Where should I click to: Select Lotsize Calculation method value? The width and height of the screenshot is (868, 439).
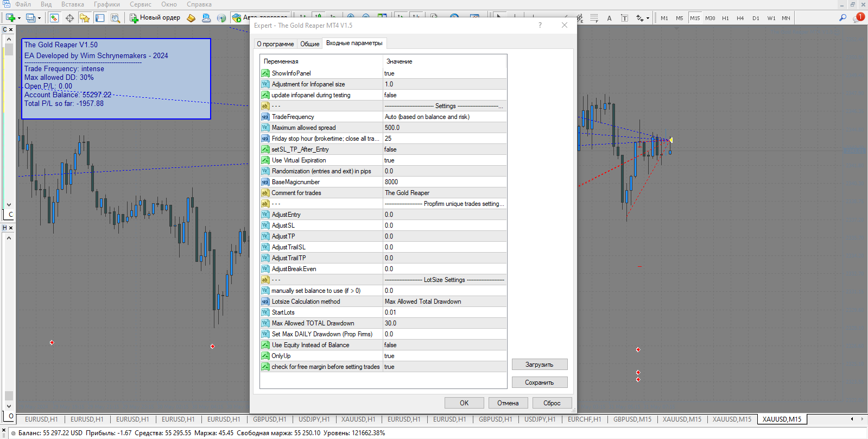tap(445, 302)
